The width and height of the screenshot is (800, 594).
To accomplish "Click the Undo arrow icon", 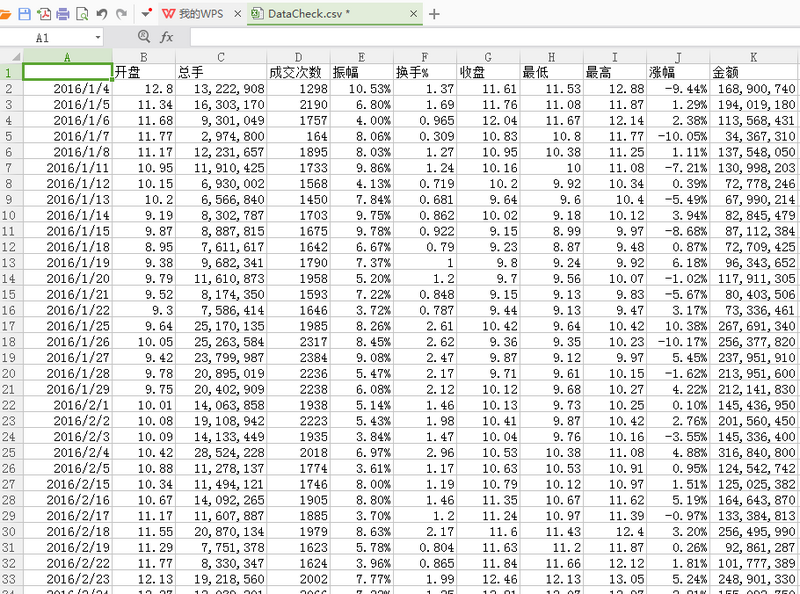I will [x=102, y=14].
